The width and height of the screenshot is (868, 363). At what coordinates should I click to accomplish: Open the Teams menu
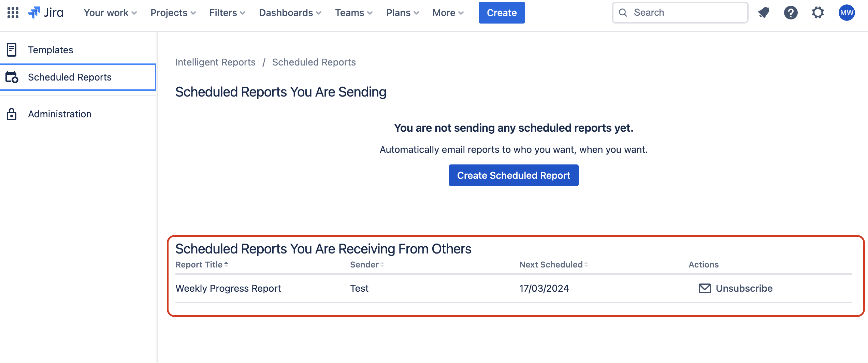tap(353, 13)
